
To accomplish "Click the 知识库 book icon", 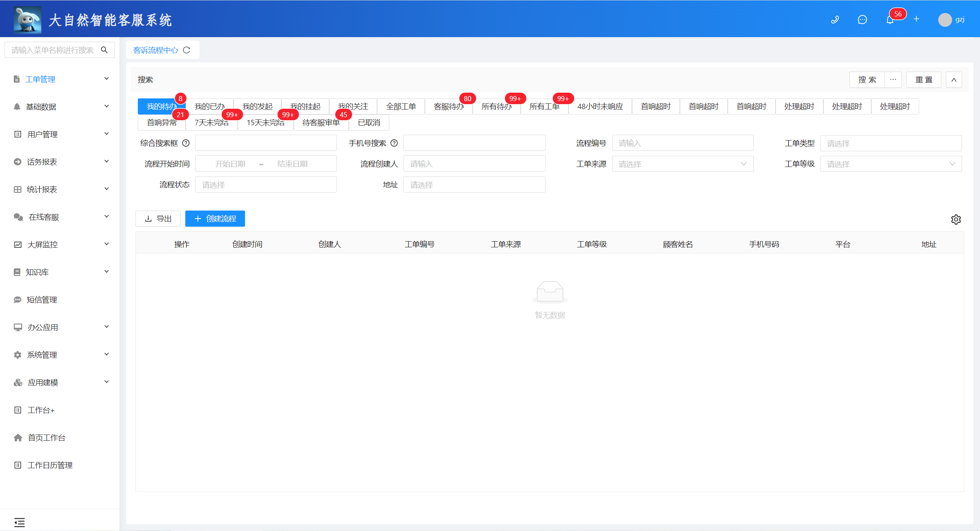I will click(17, 272).
